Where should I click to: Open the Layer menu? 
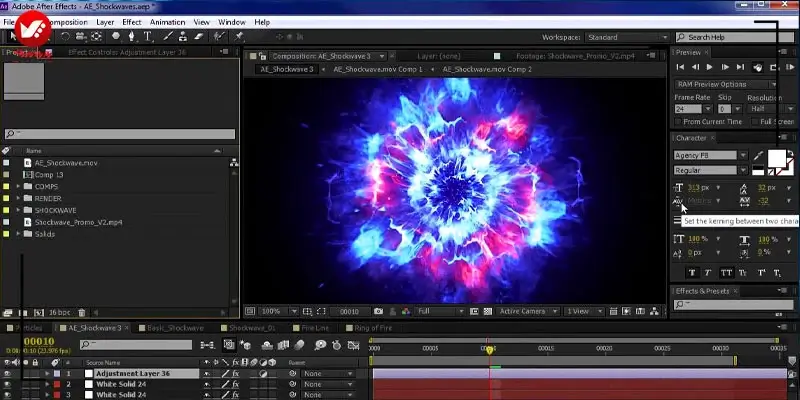coord(105,22)
